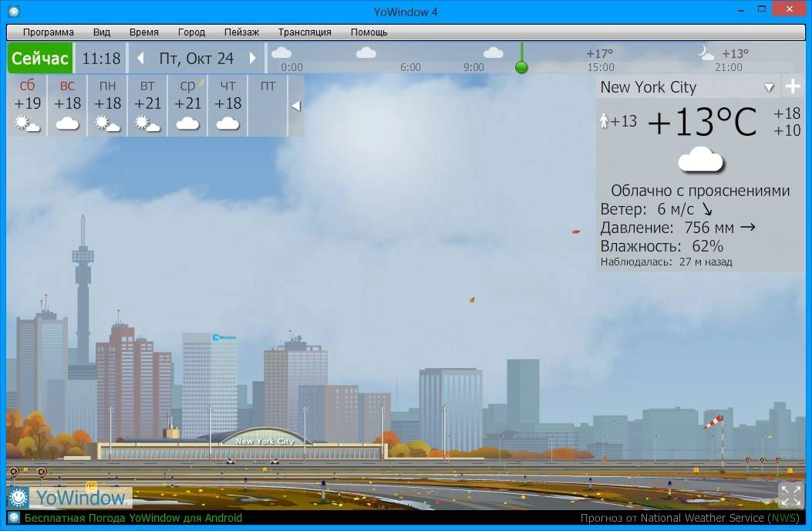Click the green time marker on the timeline
Image resolution: width=812 pixels, height=531 pixels.
521,67
